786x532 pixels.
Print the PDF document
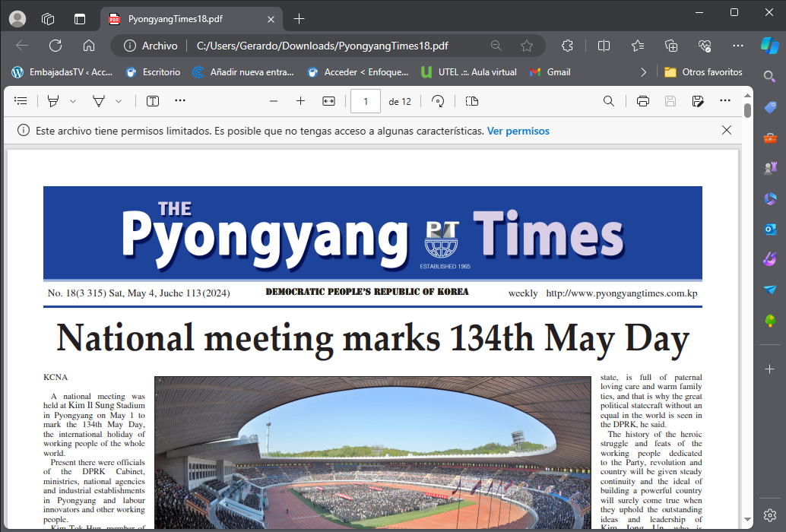(x=642, y=100)
